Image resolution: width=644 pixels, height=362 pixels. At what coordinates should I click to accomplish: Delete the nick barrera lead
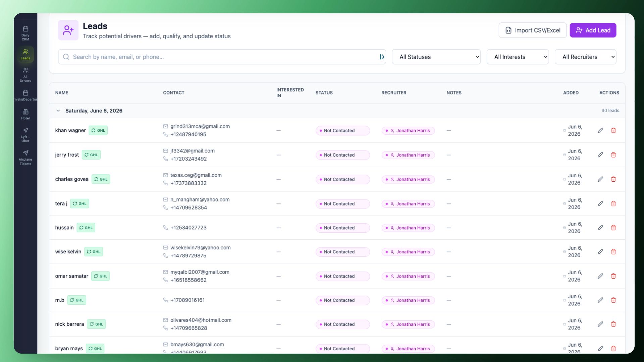[x=613, y=324]
